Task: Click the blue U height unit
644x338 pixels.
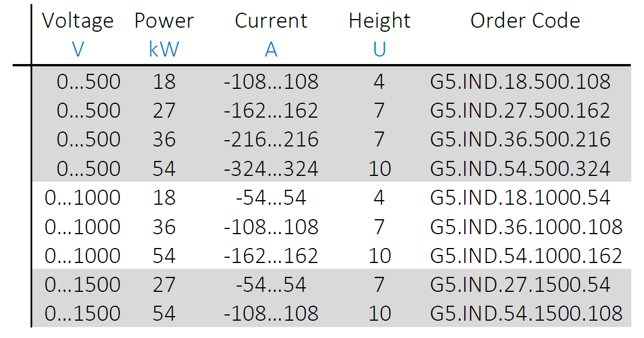Action: coord(380,50)
